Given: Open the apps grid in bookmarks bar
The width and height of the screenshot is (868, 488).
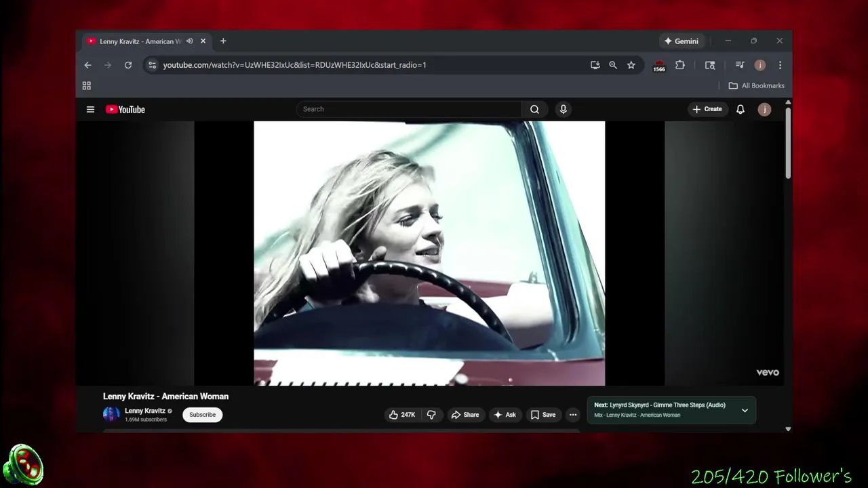Looking at the screenshot, I should pyautogui.click(x=87, y=85).
